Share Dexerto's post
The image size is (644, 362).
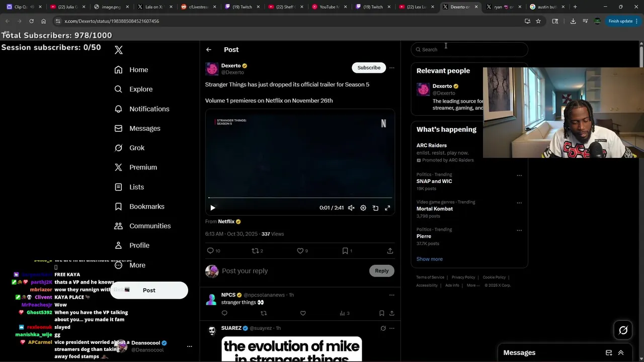point(390,250)
